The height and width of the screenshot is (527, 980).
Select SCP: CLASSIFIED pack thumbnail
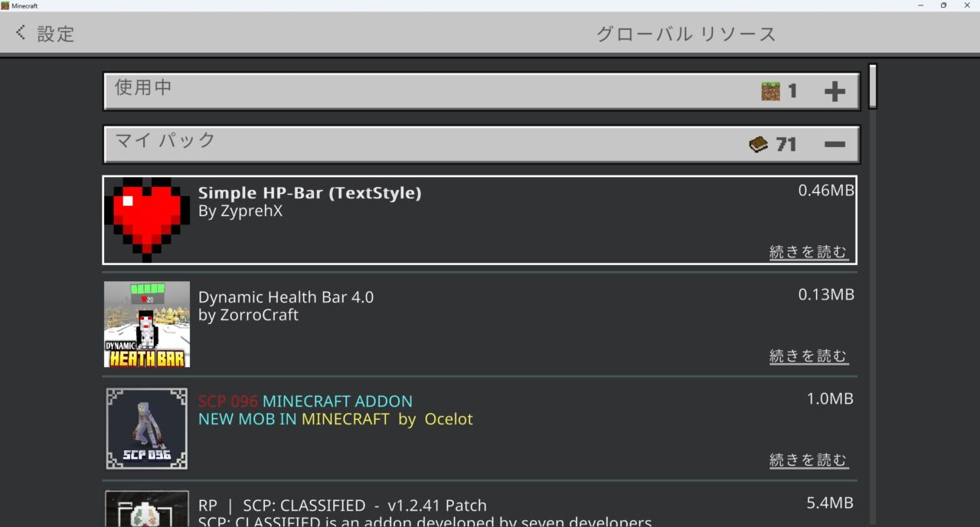tap(147, 509)
